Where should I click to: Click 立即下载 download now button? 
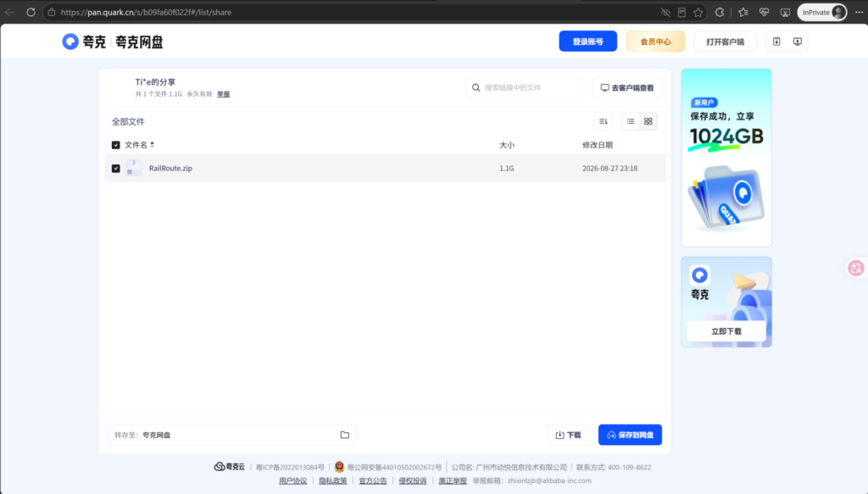pos(726,330)
